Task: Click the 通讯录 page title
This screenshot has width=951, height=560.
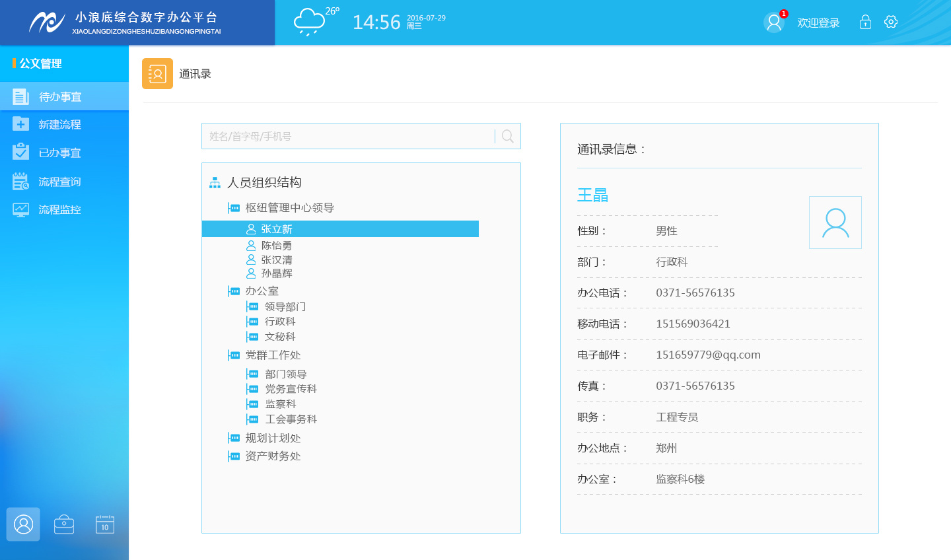Action: (x=195, y=74)
